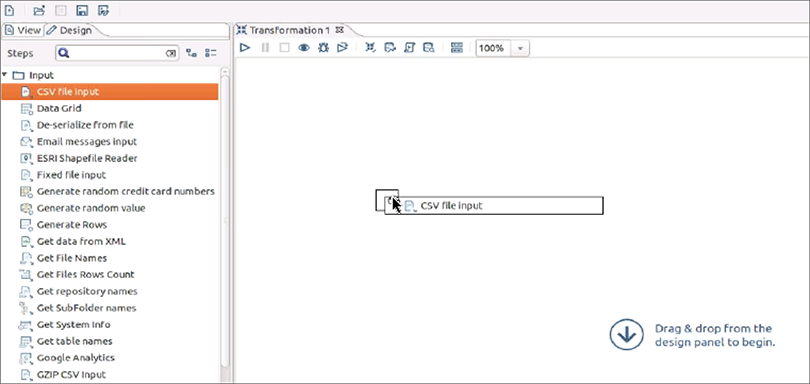810x384 pixels.
Task: Run the transformation
Action: (x=245, y=48)
